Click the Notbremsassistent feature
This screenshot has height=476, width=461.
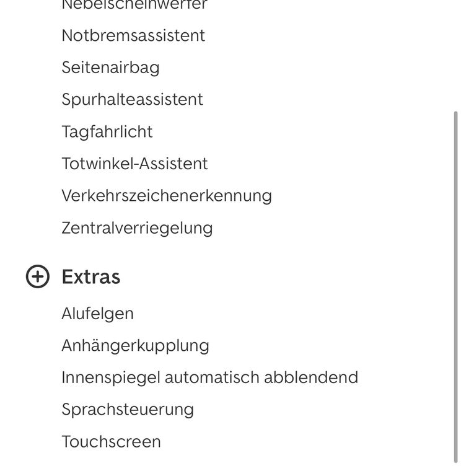[x=133, y=35]
